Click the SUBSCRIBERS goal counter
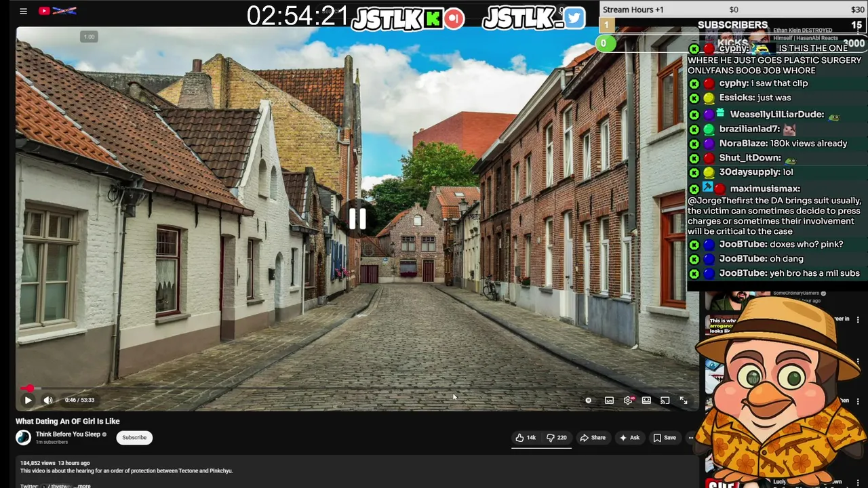This screenshot has width=868, height=488. coord(734,24)
